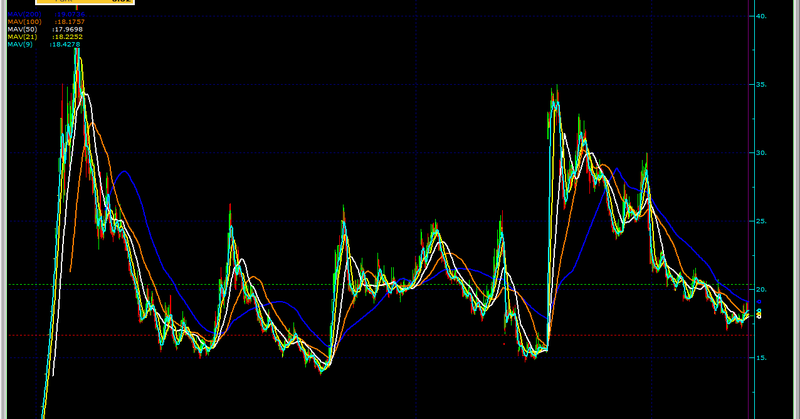Click the 35 label on price axis
The width and height of the screenshot is (800, 419).
pos(761,85)
